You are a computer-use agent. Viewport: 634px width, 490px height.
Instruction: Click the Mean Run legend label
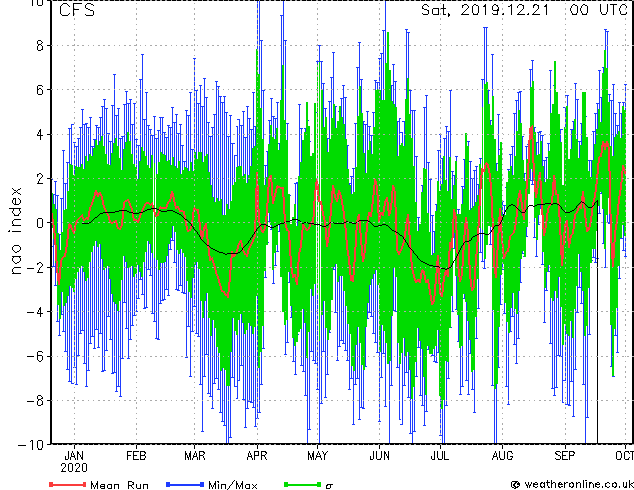119,485
